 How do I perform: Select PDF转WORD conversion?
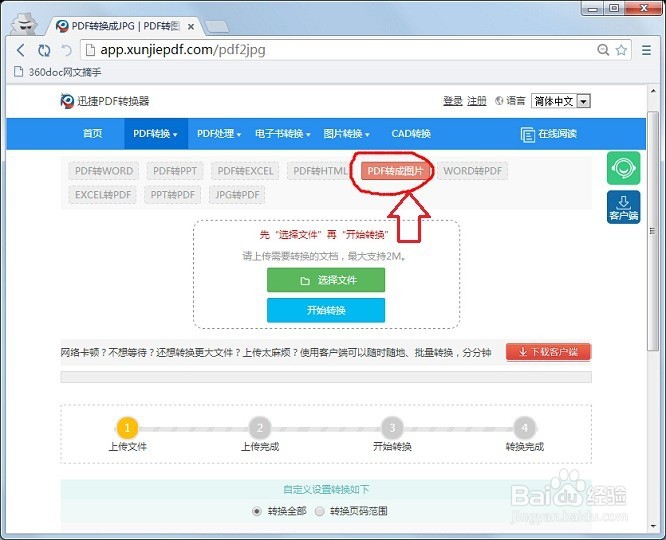click(104, 171)
